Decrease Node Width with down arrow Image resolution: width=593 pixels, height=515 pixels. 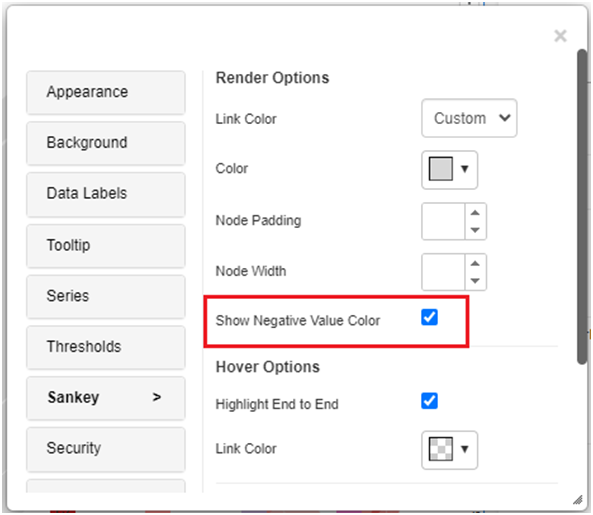(475, 281)
